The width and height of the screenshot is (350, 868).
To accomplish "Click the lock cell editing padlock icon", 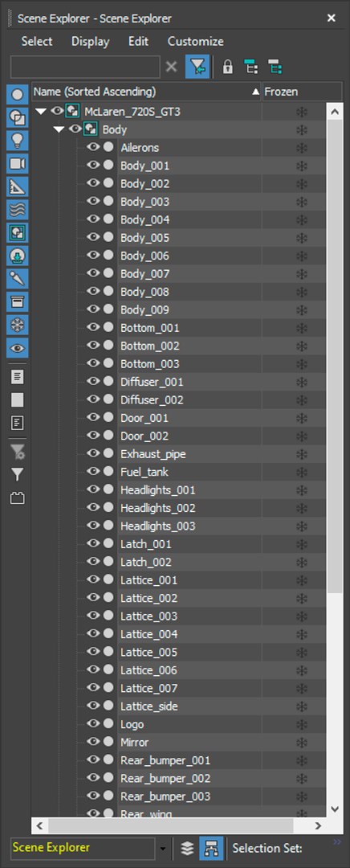I will coord(227,68).
